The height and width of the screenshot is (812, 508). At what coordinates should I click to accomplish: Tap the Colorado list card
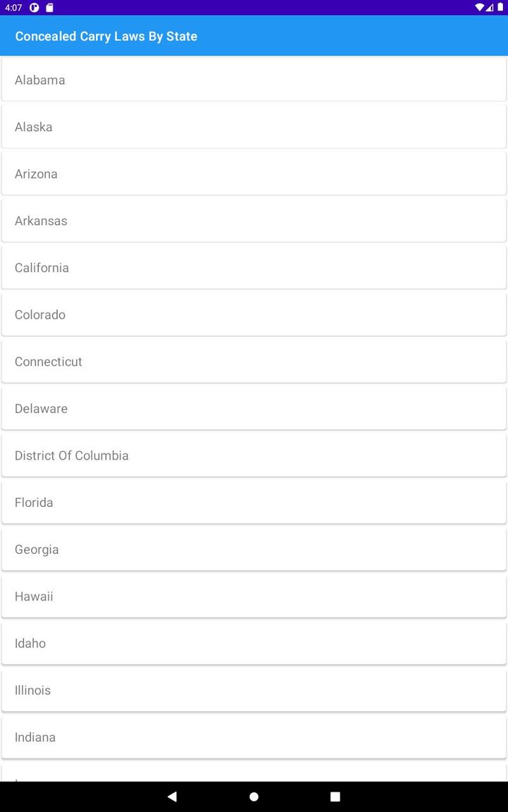[254, 314]
